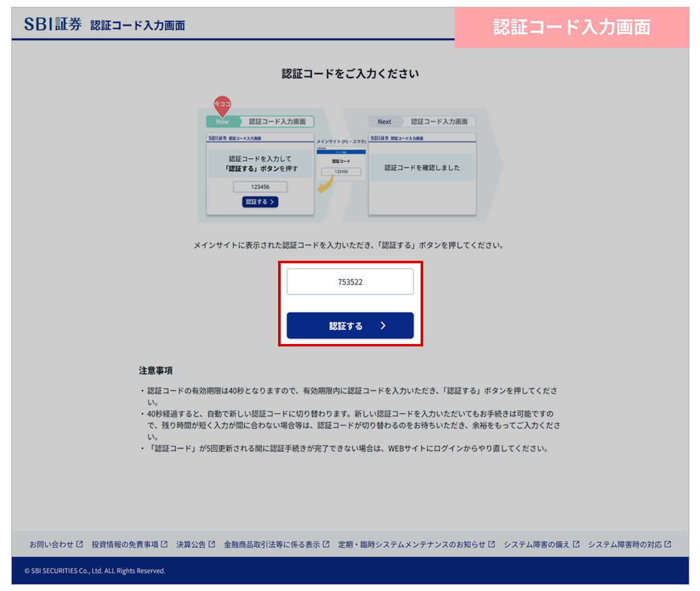Screen dimensions: 700x591
Task: Click external-link icon beside システム障害時の対応
Action: (668, 545)
